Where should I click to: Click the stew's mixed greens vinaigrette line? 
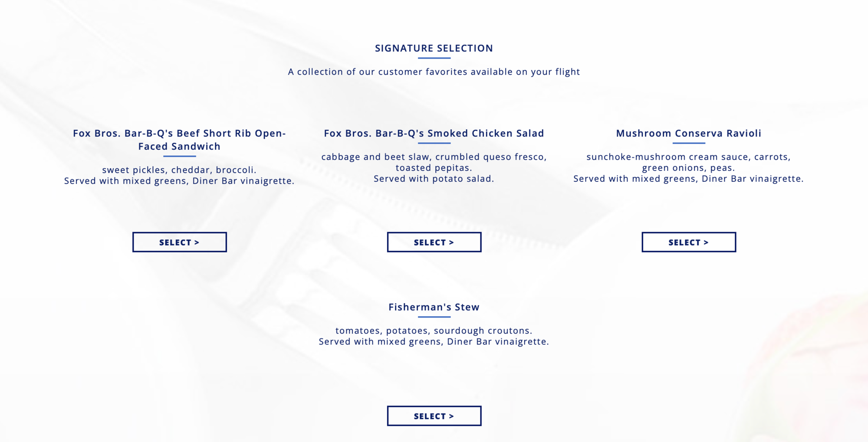[x=434, y=342]
